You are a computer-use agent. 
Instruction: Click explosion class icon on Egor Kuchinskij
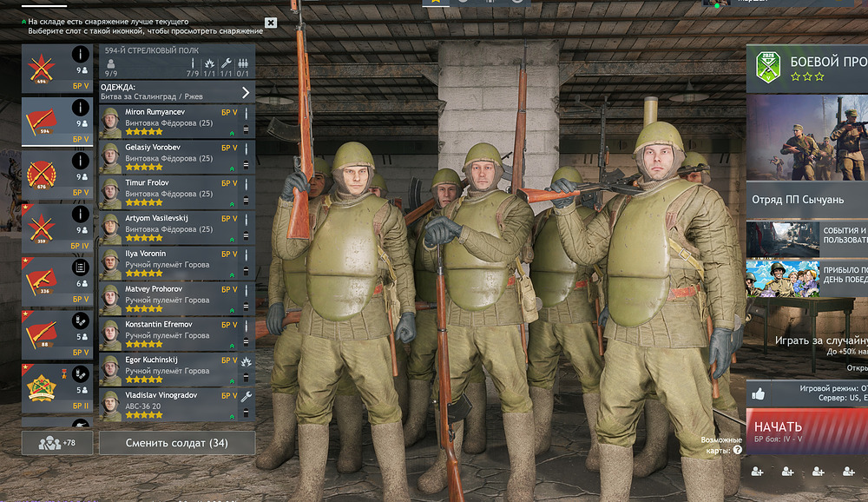coord(247,361)
